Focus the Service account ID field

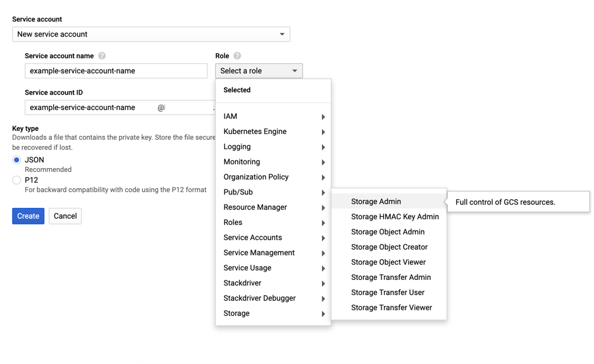click(x=120, y=107)
